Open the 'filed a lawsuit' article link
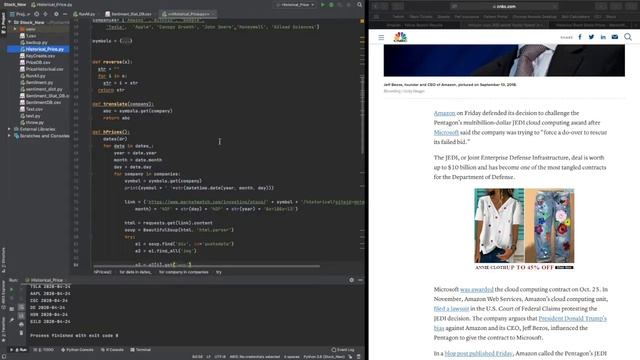 451,309
